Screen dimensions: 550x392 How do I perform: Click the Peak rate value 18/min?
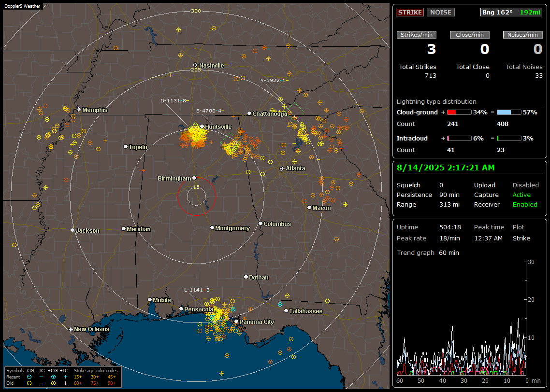(x=450, y=238)
